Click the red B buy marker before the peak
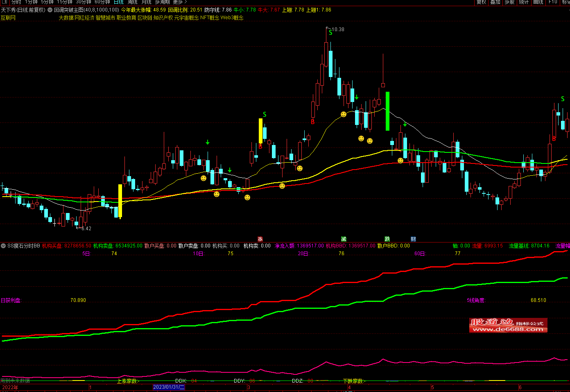The width and height of the screenshot is (570, 392). pyautogui.click(x=312, y=122)
